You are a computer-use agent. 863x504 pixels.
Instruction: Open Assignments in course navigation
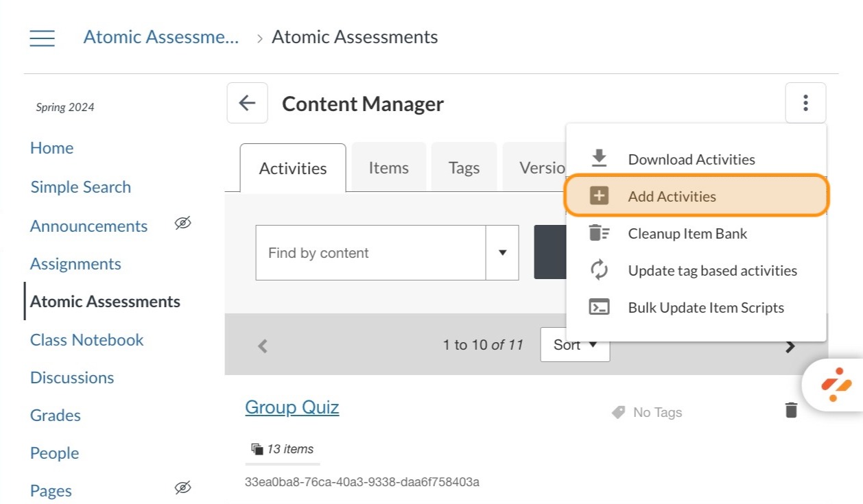(75, 264)
